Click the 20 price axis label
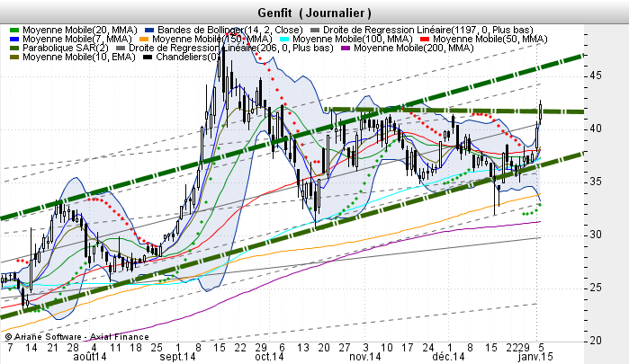629x364 pixels. click(596, 341)
